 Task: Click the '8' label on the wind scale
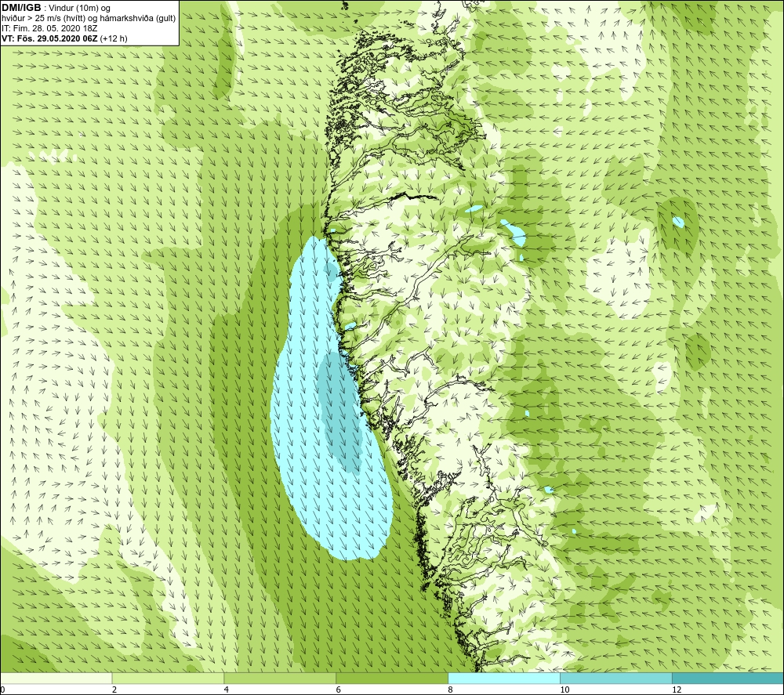click(x=451, y=690)
